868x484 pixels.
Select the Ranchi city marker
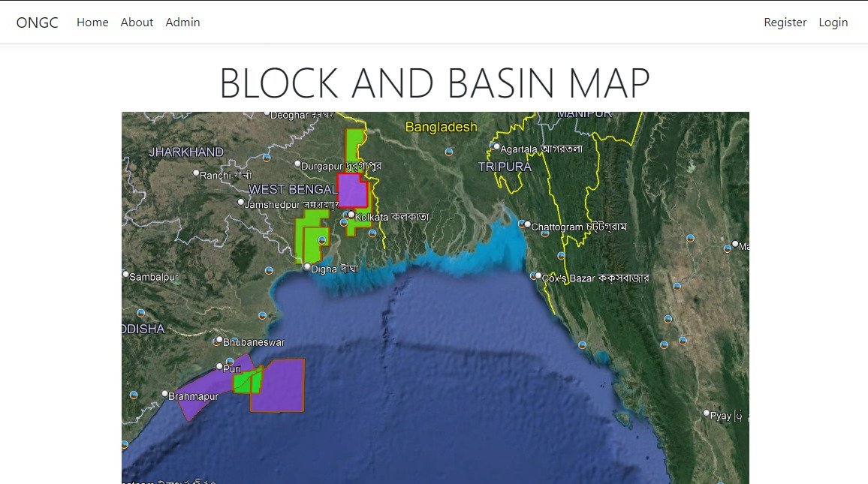197,173
